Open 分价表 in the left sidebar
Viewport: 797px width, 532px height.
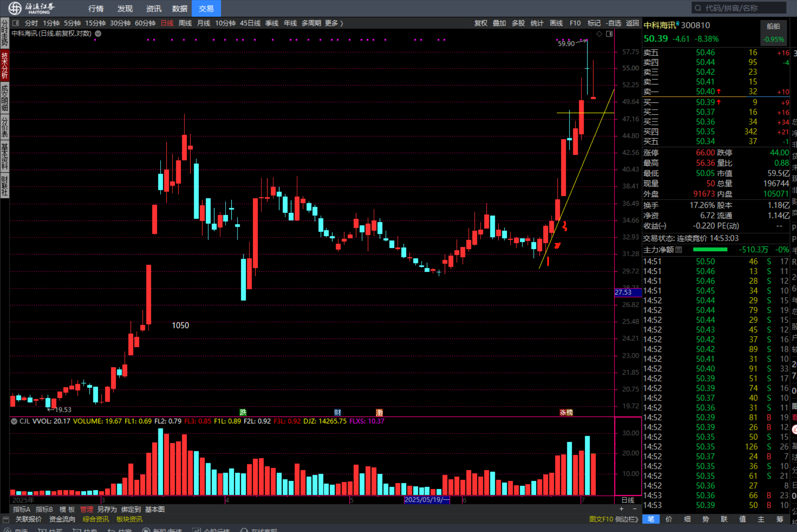pyautogui.click(x=4, y=127)
